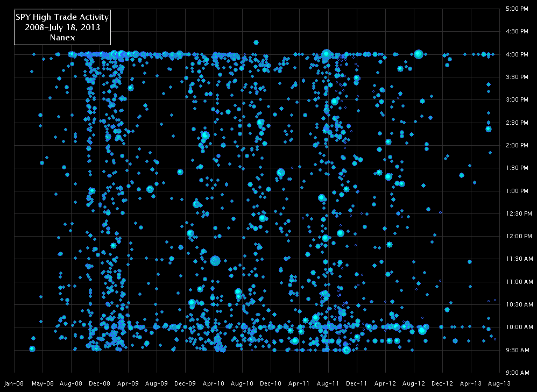Select the 3:30 PM time axis label

pyautogui.click(x=517, y=77)
